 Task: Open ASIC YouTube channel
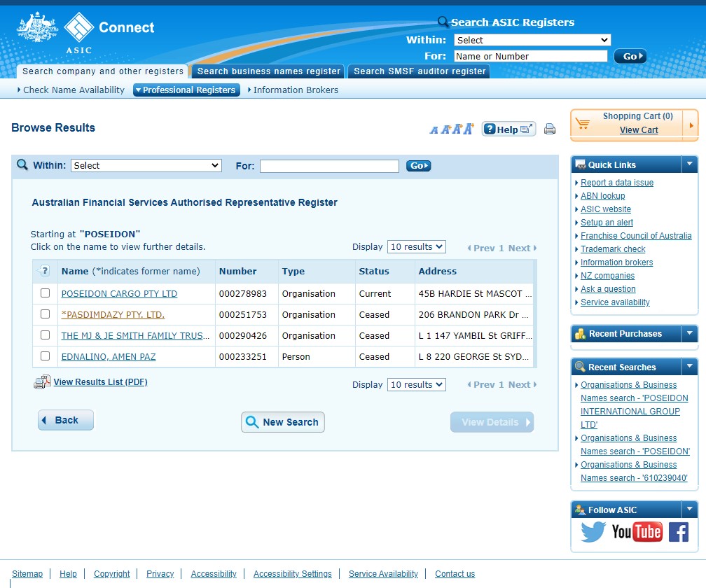pos(637,532)
